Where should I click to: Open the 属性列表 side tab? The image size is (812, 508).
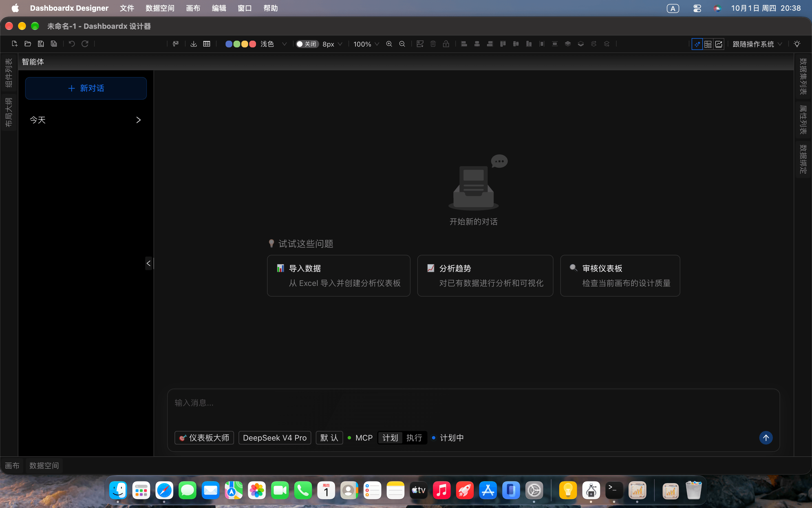tap(803, 120)
